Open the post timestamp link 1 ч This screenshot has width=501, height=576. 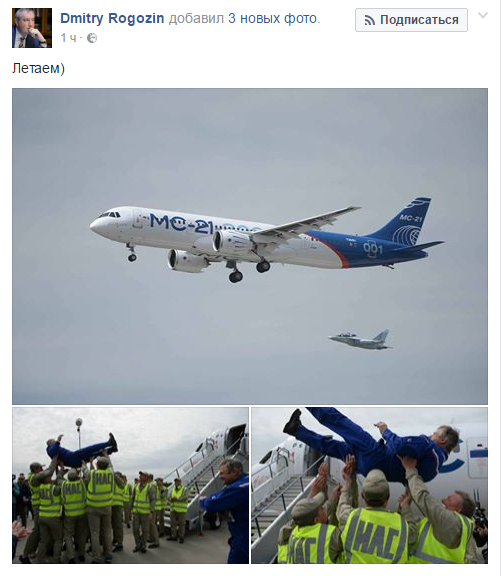[x=68, y=38]
